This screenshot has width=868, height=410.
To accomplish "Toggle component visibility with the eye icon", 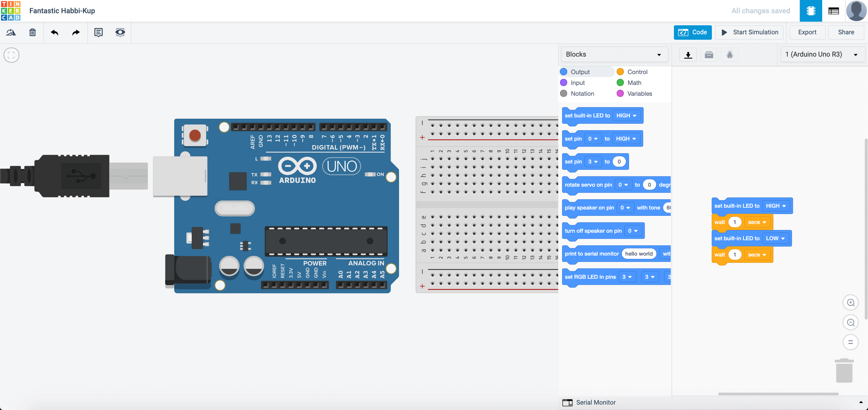I will (x=120, y=32).
